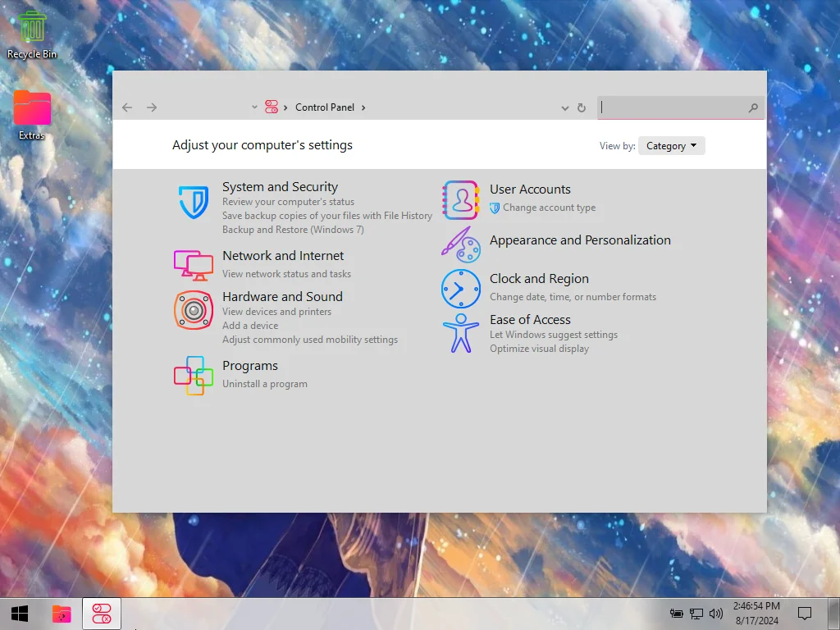Image resolution: width=840 pixels, height=630 pixels.
Task: Go back with the left arrow
Action: (x=127, y=107)
